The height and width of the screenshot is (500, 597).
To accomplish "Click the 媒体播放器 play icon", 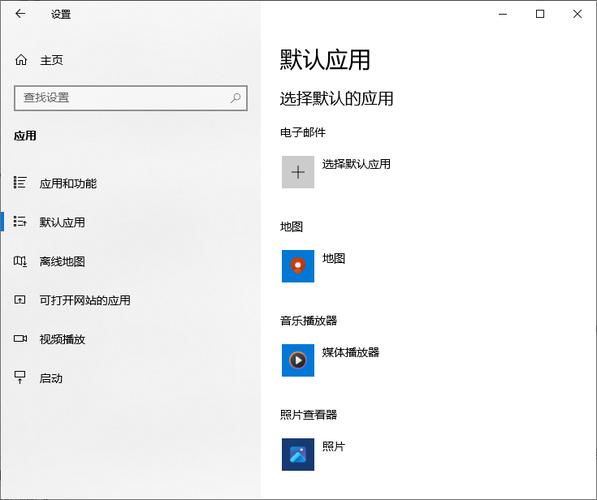I will pyautogui.click(x=298, y=360).
